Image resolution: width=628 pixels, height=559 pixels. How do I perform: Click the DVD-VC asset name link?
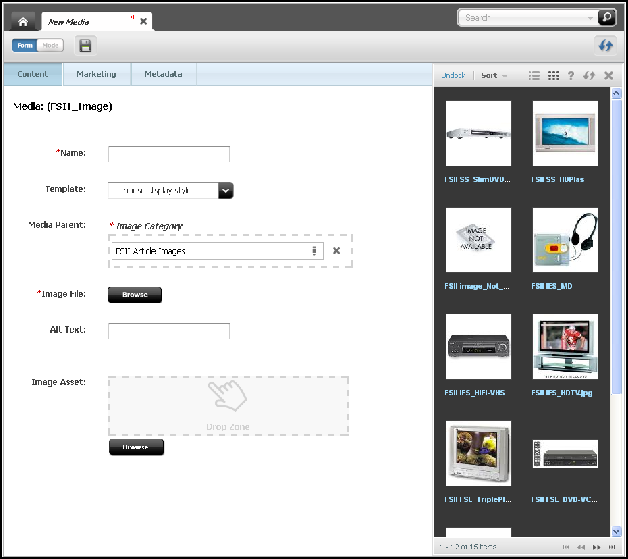tap(564, 499)
